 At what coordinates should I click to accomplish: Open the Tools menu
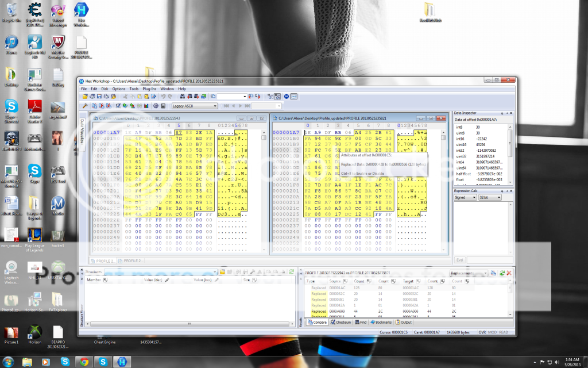(133, 89)
